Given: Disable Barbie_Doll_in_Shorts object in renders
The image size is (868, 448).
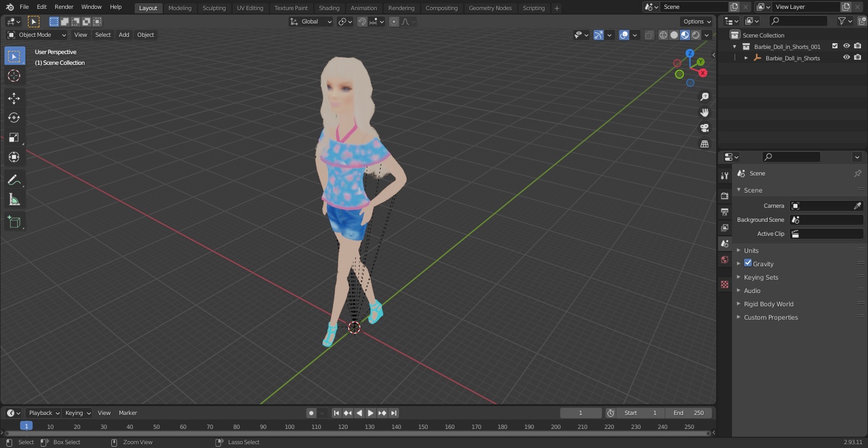Looking at the screenshot, I should tap(858, 58).
